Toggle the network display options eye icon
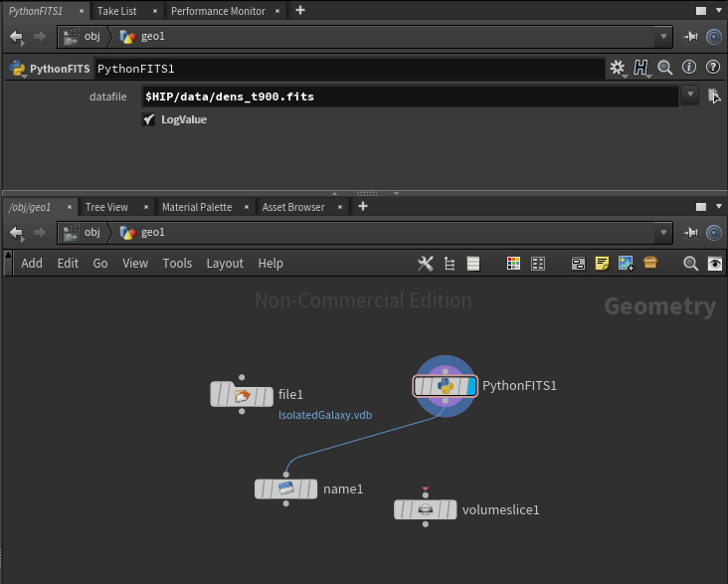Viewport: 728px width, 584px height. (x=714, y=264)
